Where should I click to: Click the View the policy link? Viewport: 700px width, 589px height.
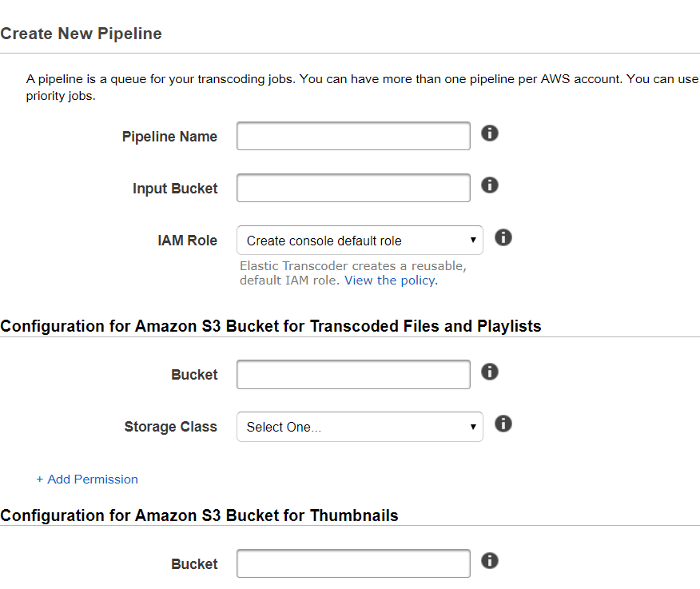391,281
